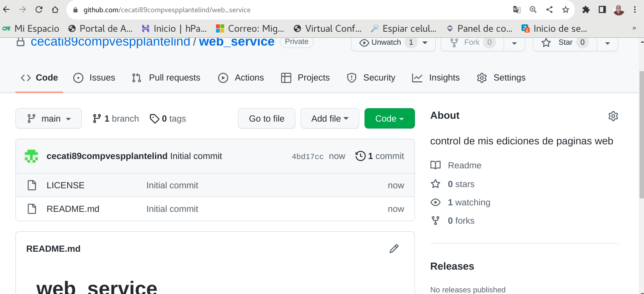Image resolution: width=644 pixels, height=294 pixels.
Task: Open the Pull requests tab
Action: [x=166, y=78]
